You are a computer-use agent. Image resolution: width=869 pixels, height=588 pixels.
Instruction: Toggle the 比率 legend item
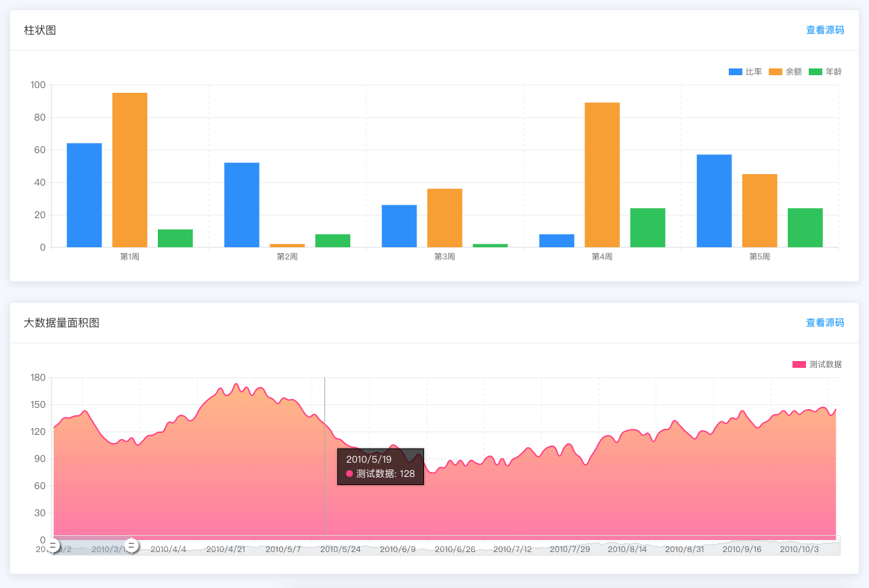tap(745, 72)
